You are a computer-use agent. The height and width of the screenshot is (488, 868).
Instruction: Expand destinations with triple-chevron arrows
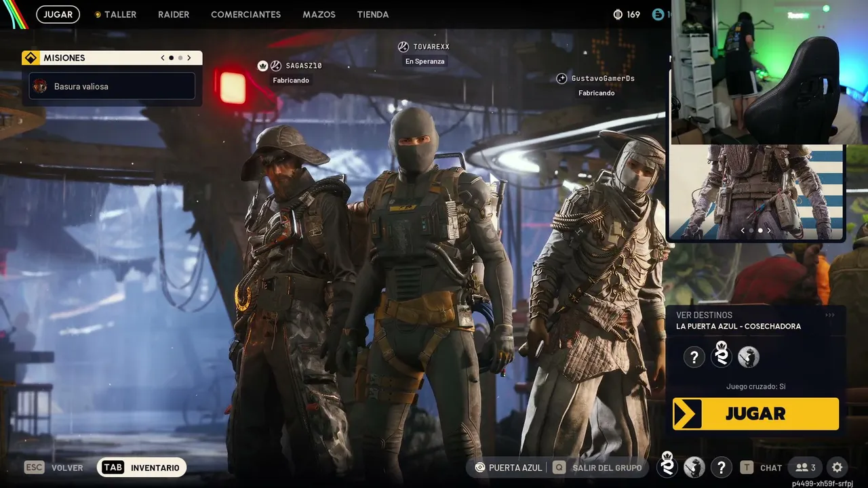click(830, 315)
